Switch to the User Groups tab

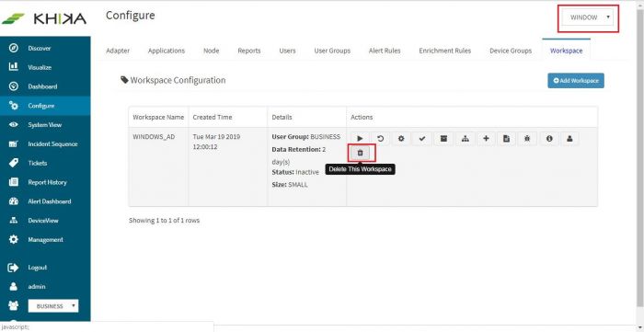pyautogui.click(x=332, y=51)
